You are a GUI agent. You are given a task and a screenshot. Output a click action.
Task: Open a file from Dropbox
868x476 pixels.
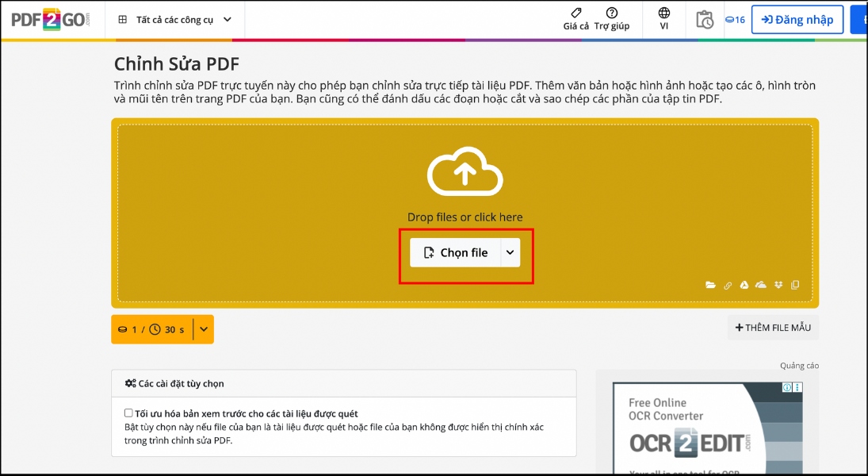coord(778,284)
